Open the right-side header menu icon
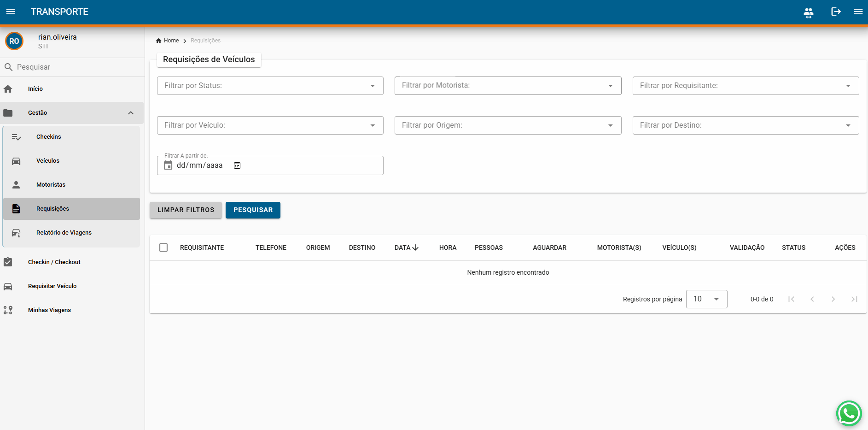The image size is (868, 430). [x=858, y=12]
